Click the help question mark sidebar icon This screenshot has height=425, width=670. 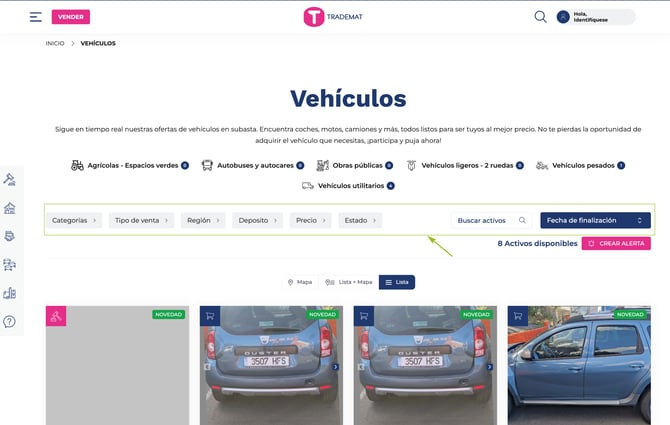point(10,321)
